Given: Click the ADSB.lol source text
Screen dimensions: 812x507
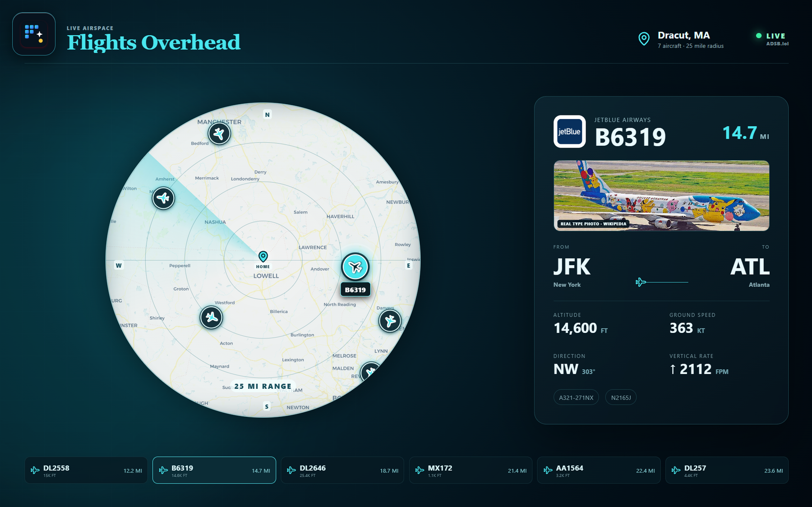Looking at the screenshot, I should pos(777,44).
